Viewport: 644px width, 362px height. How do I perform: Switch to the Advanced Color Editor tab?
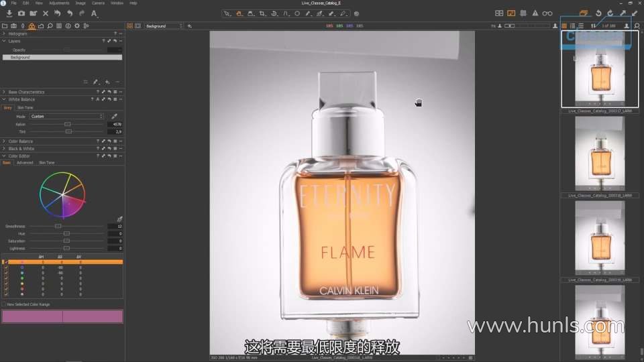pos(25,162)
